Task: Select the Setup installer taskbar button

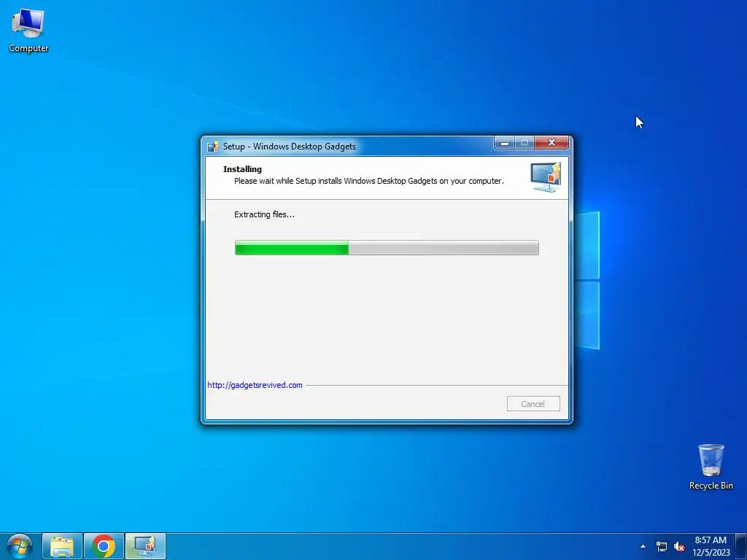Action: (x=145, y=546)
